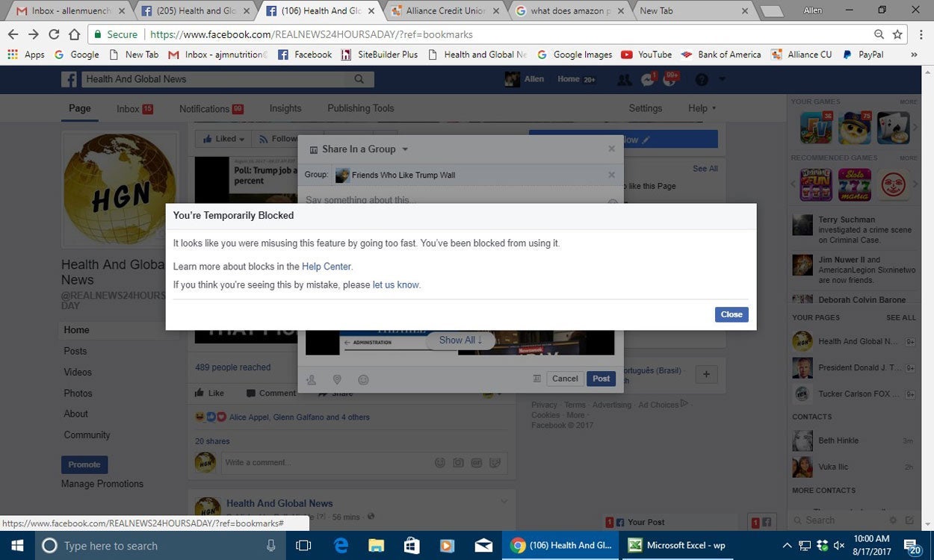
Task: Click Show All in the share preview
Action: tap(460, 340)
